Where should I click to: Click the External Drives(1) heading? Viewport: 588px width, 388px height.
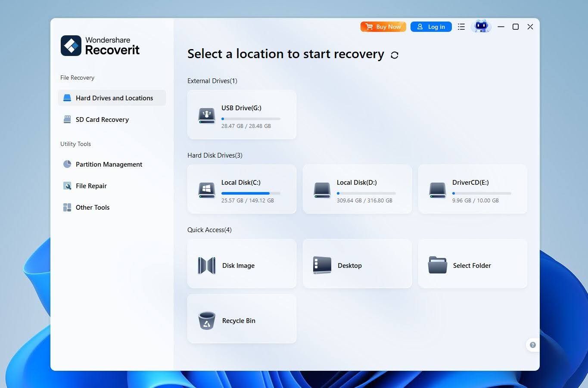click(212, 81)
